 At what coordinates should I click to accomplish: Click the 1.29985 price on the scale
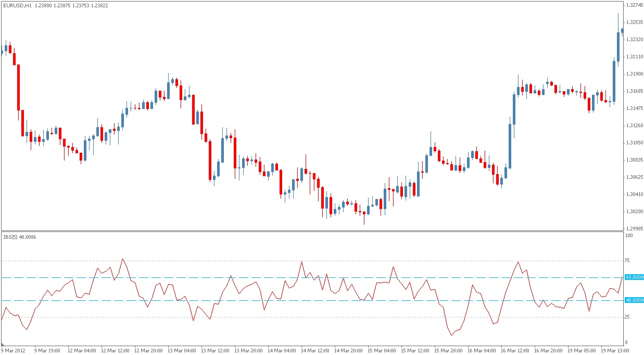(x=635, y=228)
